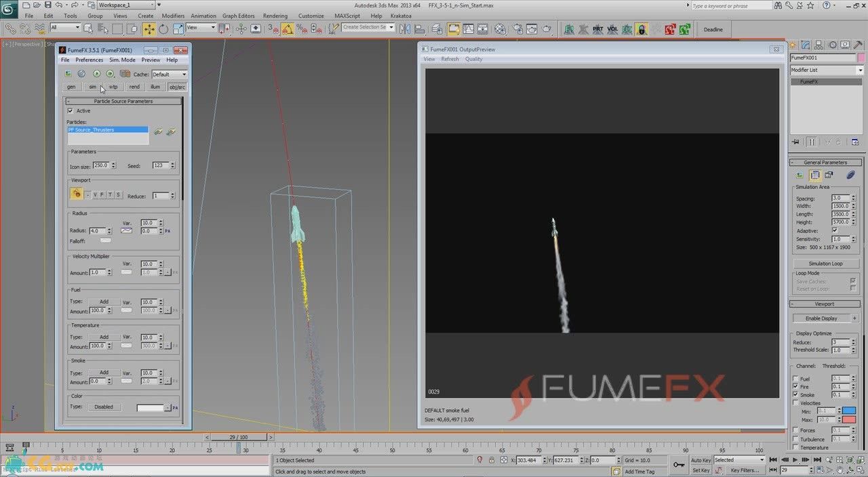Activate the Select Object tool
The height and width of the screenshot is (477, 868).
[89, 29]
